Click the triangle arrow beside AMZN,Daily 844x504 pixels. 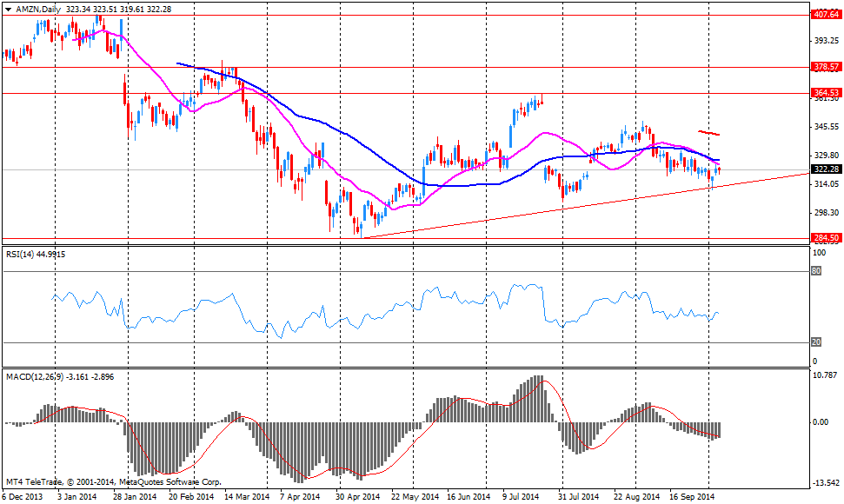pyautogui.click(x=8, y=7)
